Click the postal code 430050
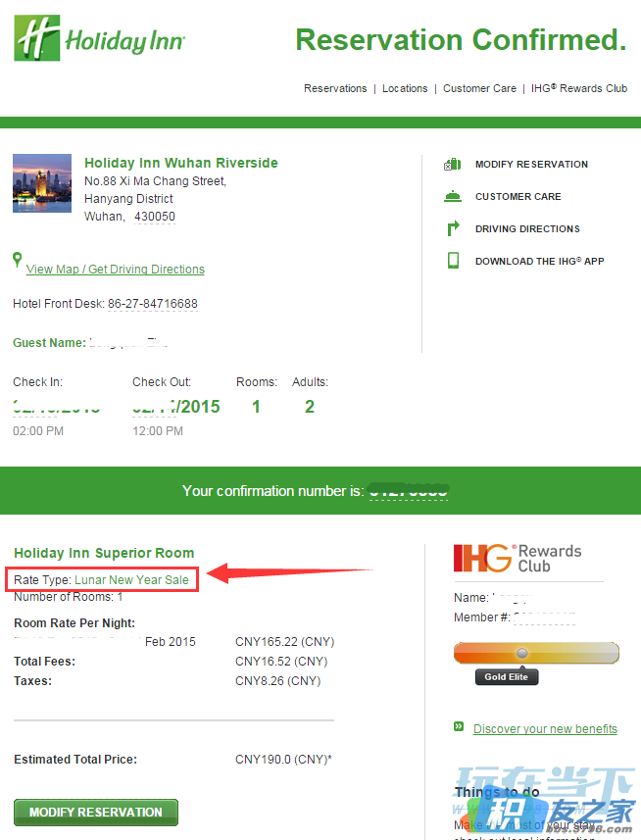The width and height of the screenshot is (641, 840). [x=154, y=217]
